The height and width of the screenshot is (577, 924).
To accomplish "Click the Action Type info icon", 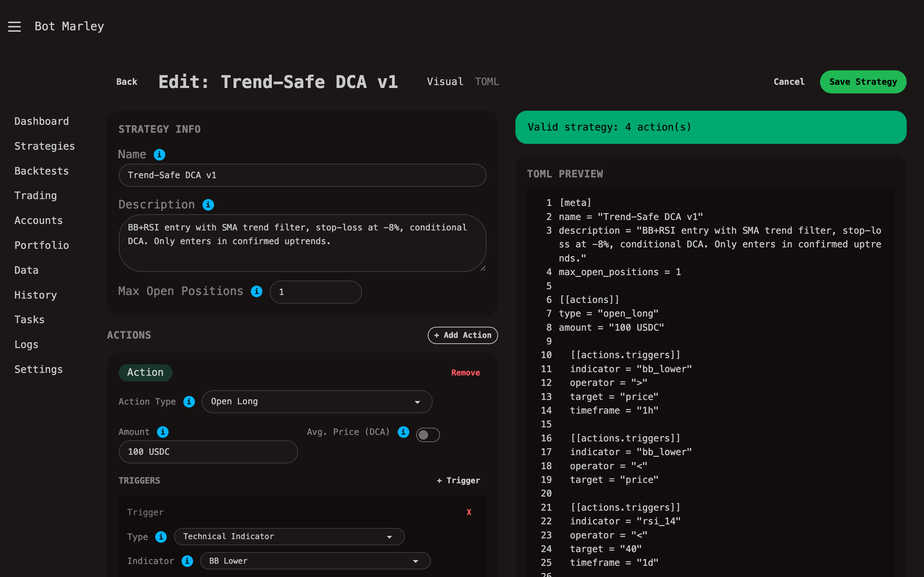I will tap(189, 402).
